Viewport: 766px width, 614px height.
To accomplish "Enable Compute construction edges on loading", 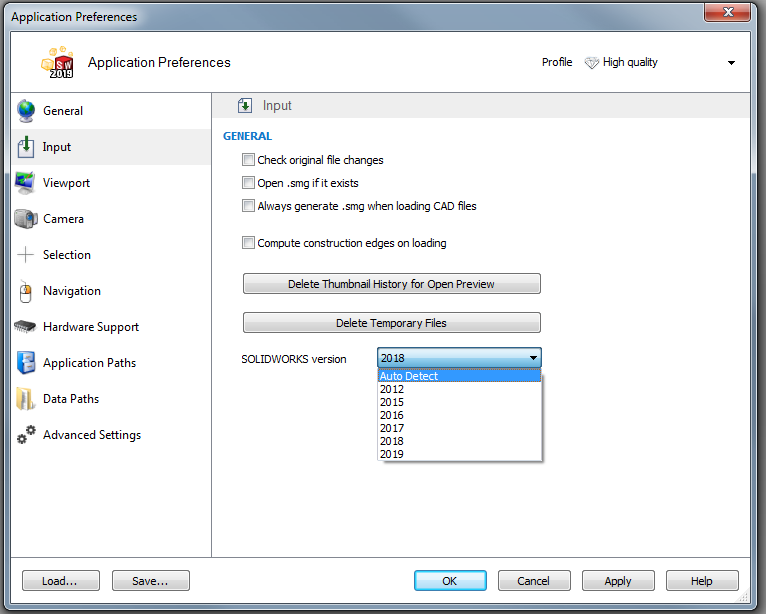I will click(x=249, y=243).
